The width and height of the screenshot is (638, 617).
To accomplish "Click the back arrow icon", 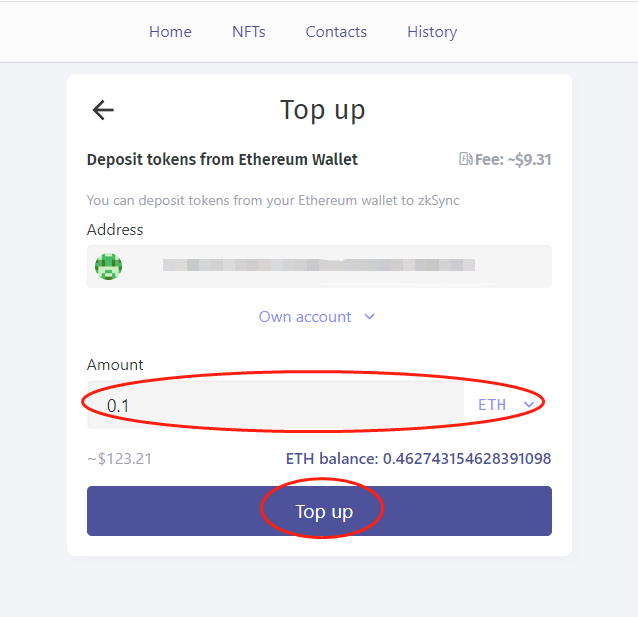I will pos(103,110).
